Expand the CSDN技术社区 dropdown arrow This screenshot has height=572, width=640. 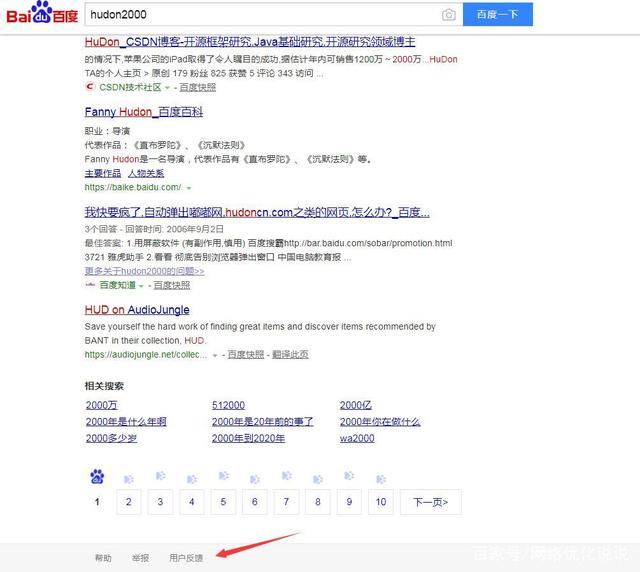[x=167, y=88]
